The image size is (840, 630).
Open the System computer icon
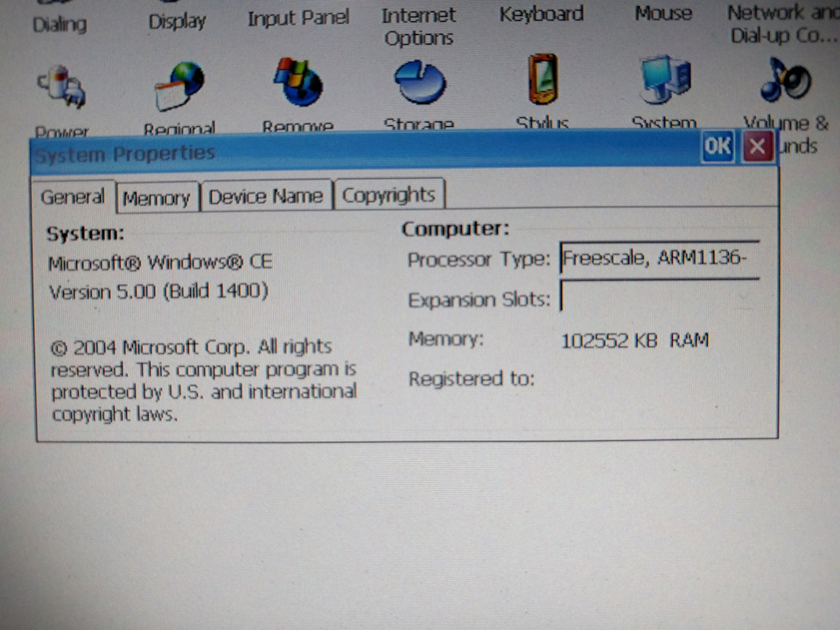click(665, 80)
